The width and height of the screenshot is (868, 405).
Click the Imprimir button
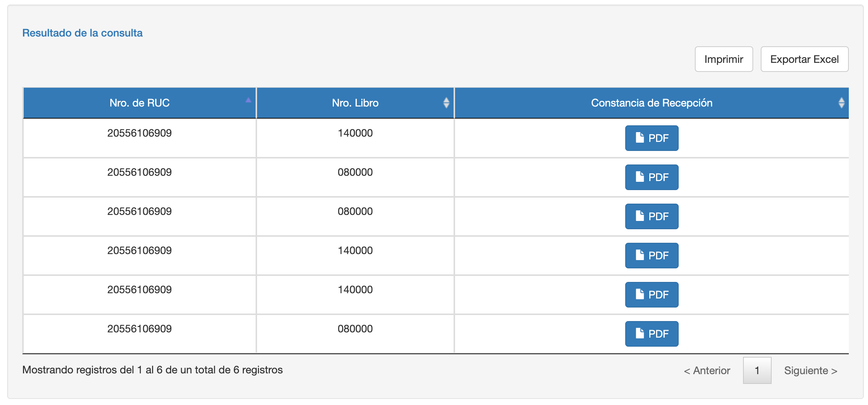[x=723, y=59]
